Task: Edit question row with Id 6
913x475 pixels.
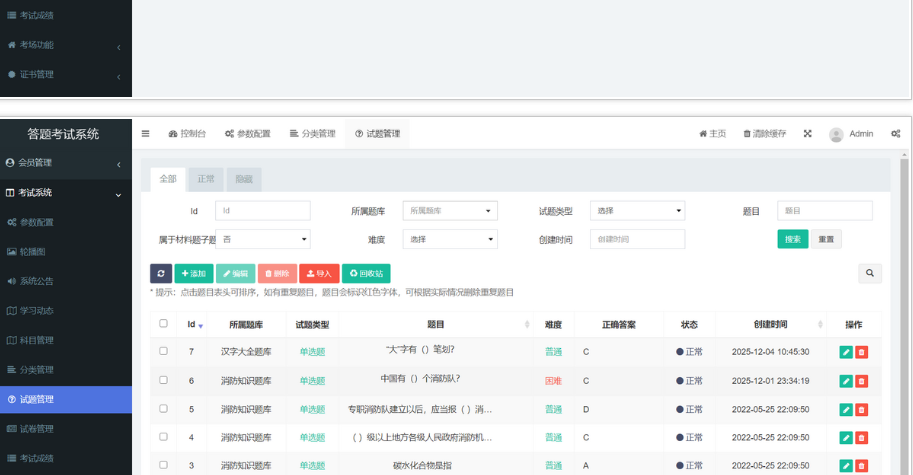Action: pyautogui.click(x=846, y=381)
